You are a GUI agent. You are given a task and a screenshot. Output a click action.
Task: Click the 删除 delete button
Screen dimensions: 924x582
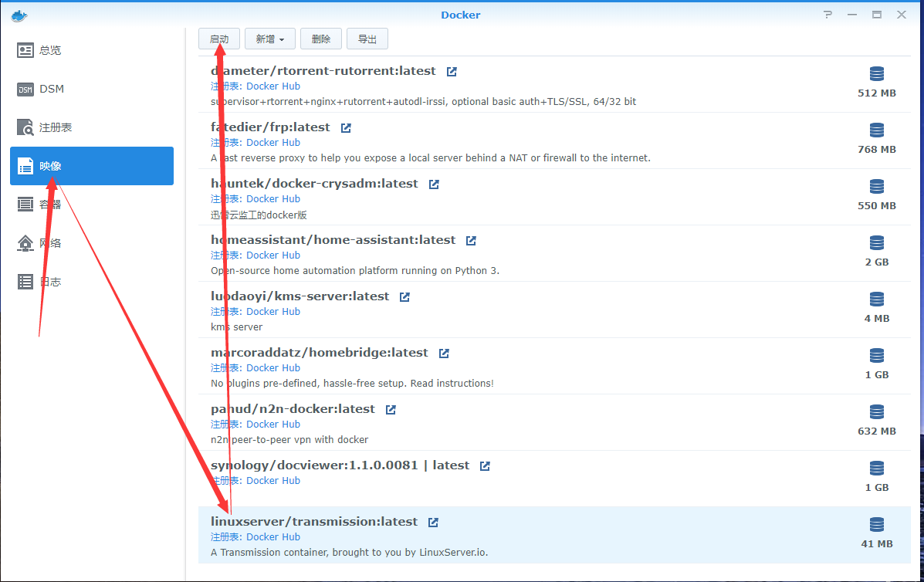click(321, 39)
